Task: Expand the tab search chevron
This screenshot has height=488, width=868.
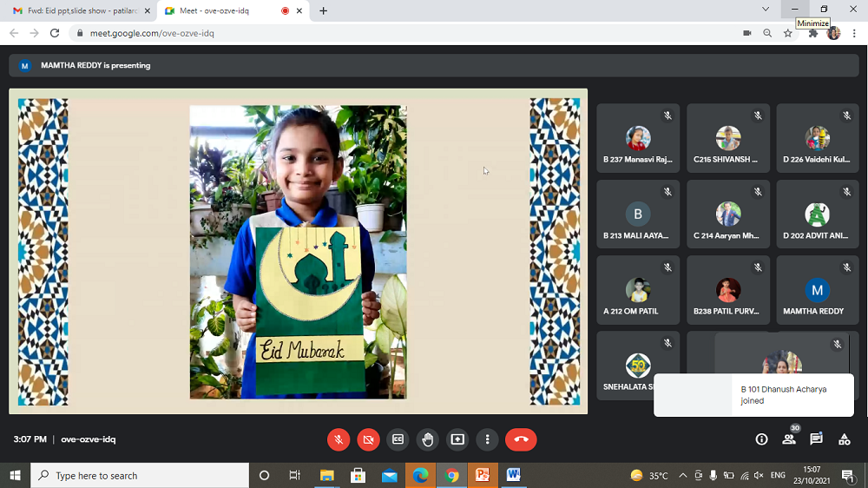Action: click(x=765, y=10)
